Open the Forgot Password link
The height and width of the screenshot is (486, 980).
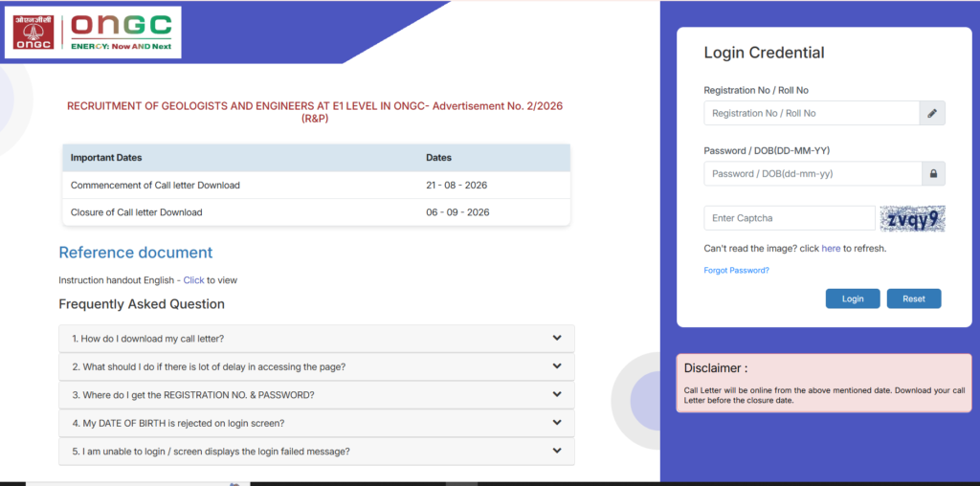pyautogui.click(x=736, y=271)
